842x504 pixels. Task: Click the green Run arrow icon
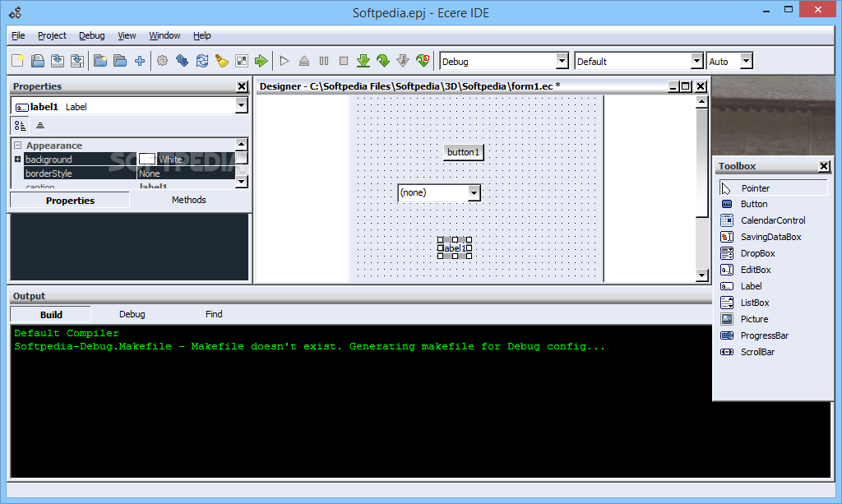click(261, 61)
